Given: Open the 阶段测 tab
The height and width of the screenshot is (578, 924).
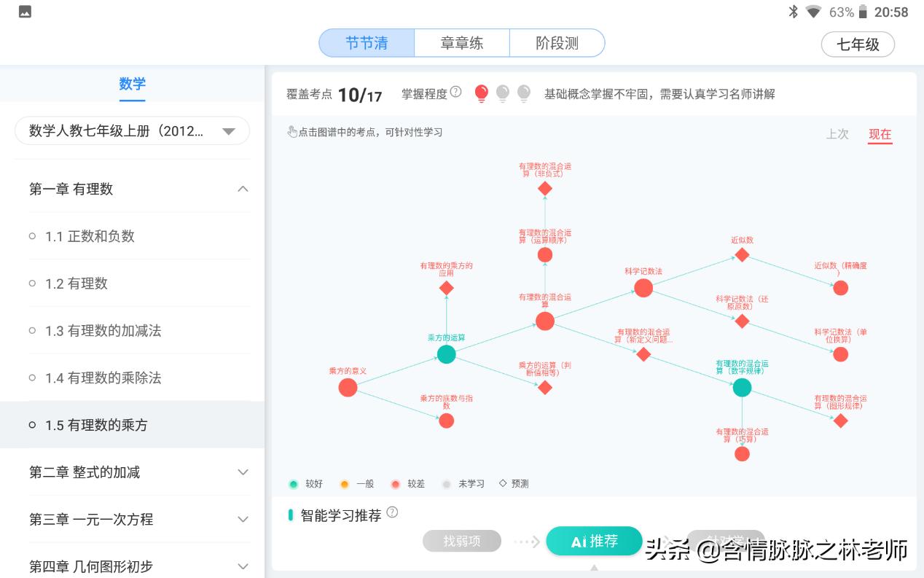Looking at the screenshot, I should click(557, 42).
